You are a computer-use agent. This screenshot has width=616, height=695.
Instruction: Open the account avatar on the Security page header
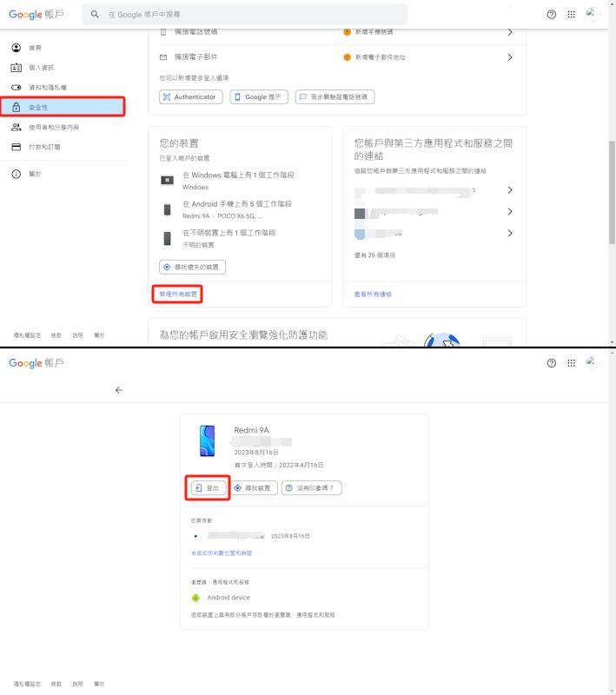(591, 14)
